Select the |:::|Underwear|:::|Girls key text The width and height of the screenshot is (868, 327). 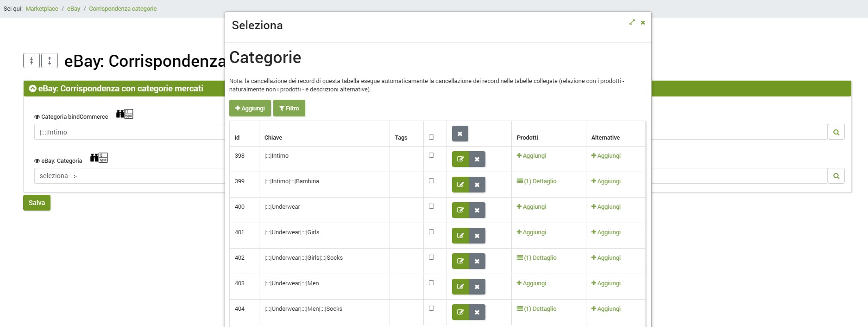(292, 232)
